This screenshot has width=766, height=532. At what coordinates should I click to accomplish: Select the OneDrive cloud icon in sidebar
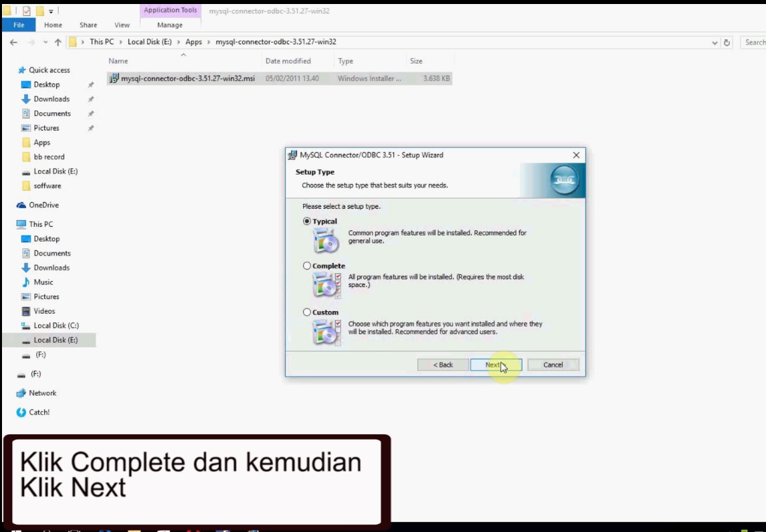point(20,205)
